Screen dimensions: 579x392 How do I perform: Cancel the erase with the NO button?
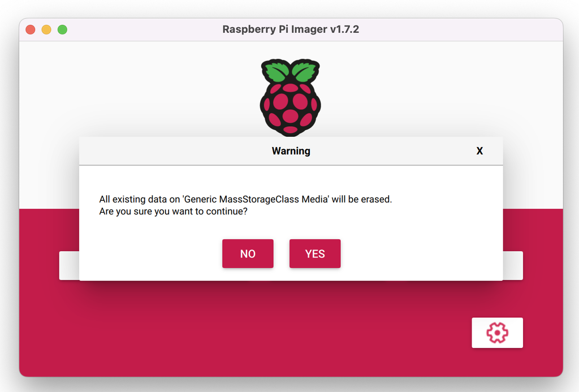[x=248, y=253]
